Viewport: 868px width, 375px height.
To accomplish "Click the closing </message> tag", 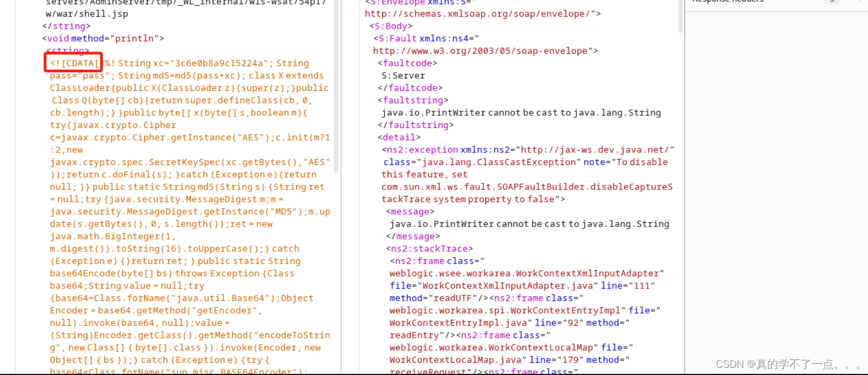I will [x=413, y=237].
